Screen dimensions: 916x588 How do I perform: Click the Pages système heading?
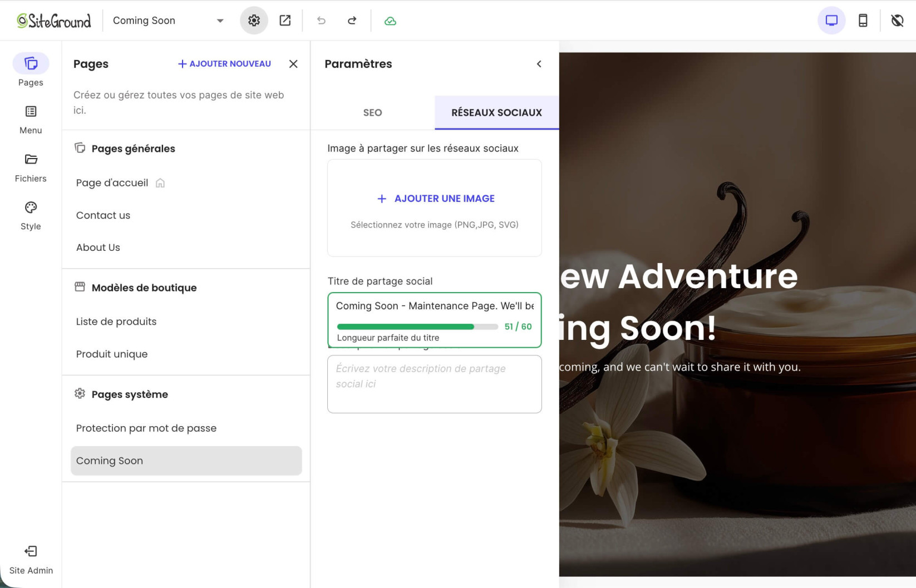pyautogui.click(x=130, y=394)
